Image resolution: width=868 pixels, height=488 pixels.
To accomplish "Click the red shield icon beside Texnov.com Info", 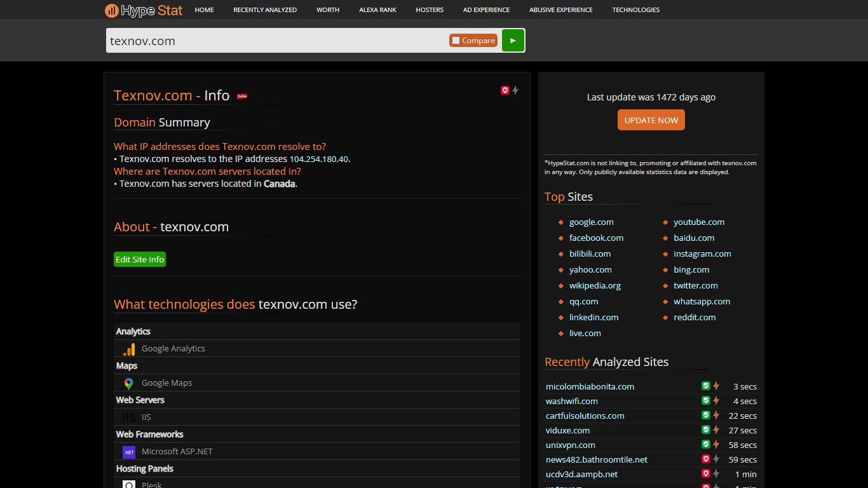I will pos(505,90).
